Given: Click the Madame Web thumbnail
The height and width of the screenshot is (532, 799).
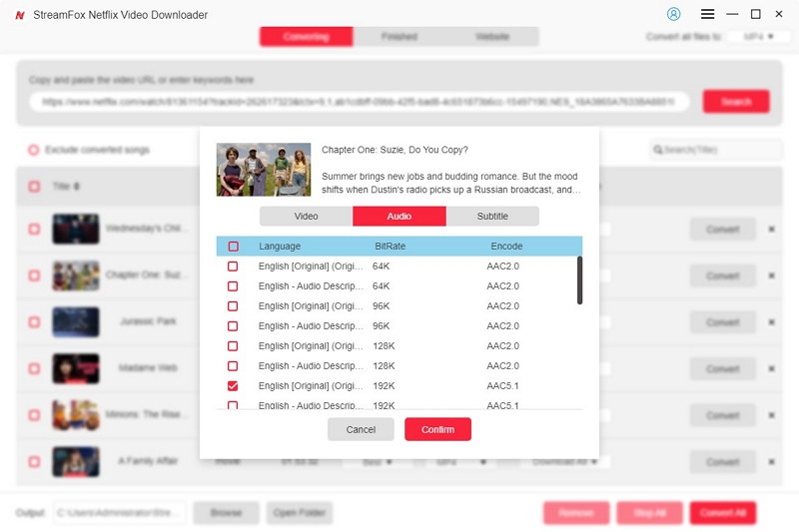Looking at the screenshot, I should point(76,368).
